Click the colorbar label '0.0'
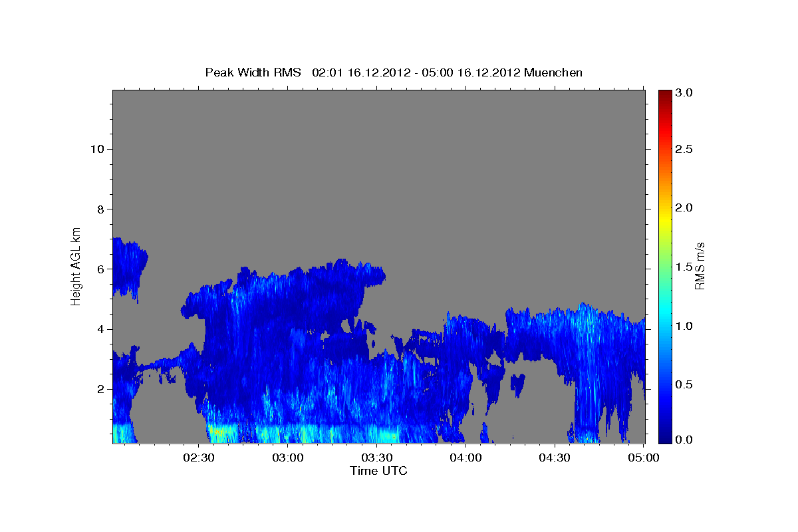The image size is (798, 532). click(685, 440)
